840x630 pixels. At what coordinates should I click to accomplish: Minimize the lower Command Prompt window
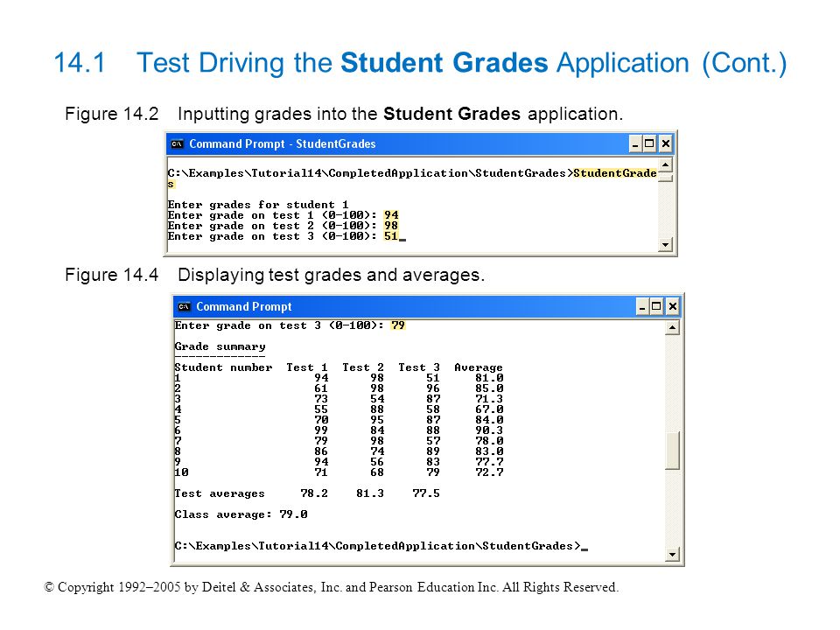pyautogui.click(x=641, y=307)
